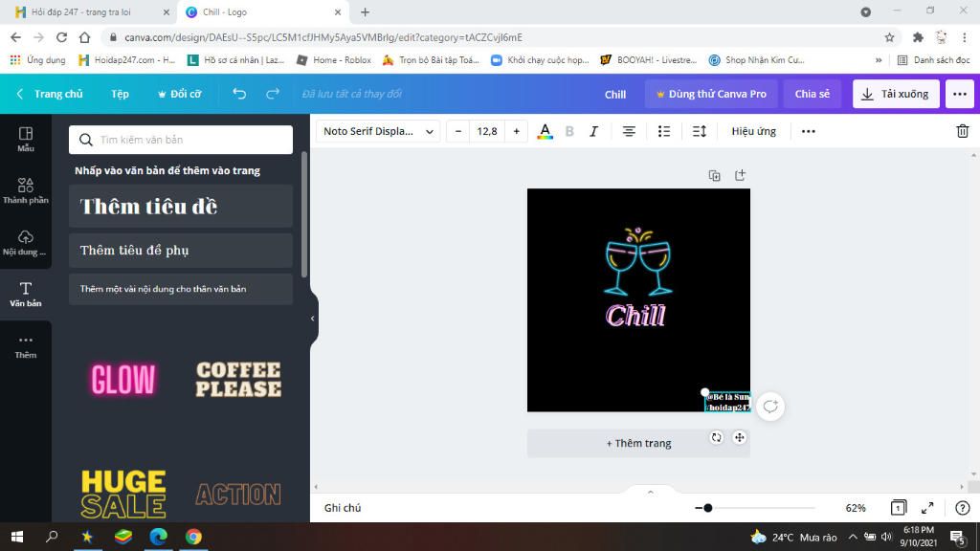Toggle bold formatting
This screenshot has height=551, width=980.
569,131
